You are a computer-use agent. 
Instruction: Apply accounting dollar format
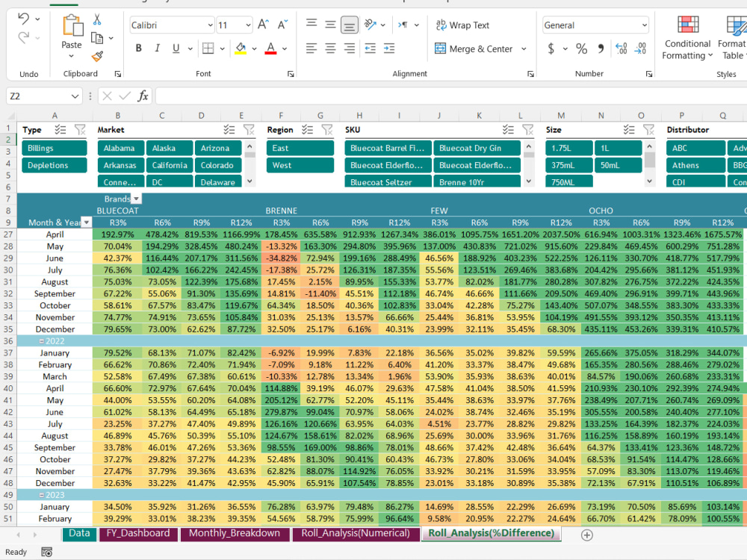point(551,49)
